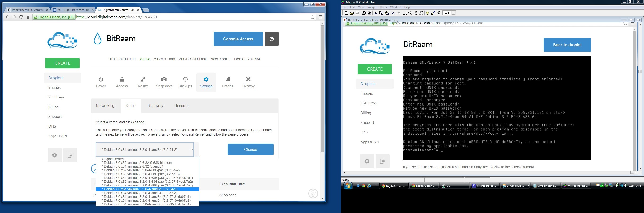Open the Graphs bar-chart section

228,83
